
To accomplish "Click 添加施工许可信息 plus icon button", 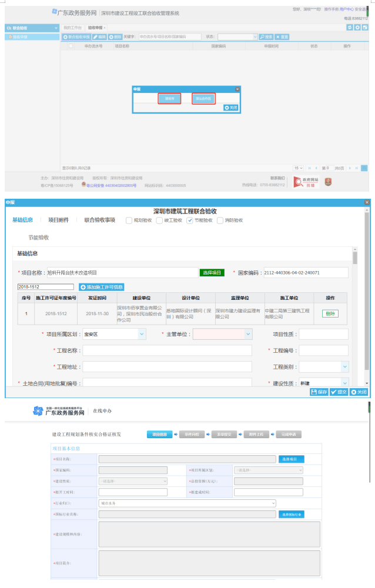I will pyautogui.click(x=83, y=287).
